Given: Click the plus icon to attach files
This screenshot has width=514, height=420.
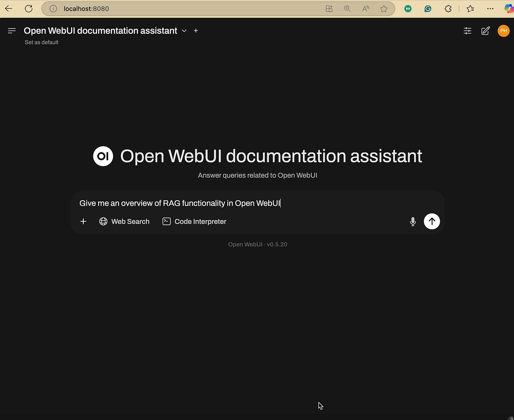Looking at the screenshot, I should pyautogui.click(x=83, y=221).
